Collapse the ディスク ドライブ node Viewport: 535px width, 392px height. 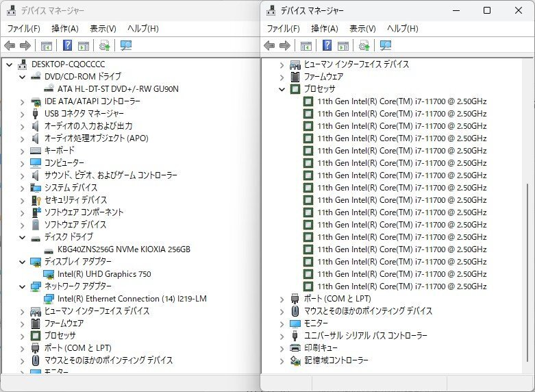23,237
